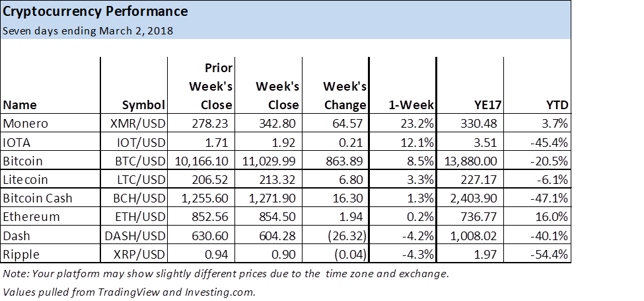Image resolution: width=644 pixels, height=301 pixels.
Task: Click the Cryptocurrency Performance title
Action: tap(95, 12)
